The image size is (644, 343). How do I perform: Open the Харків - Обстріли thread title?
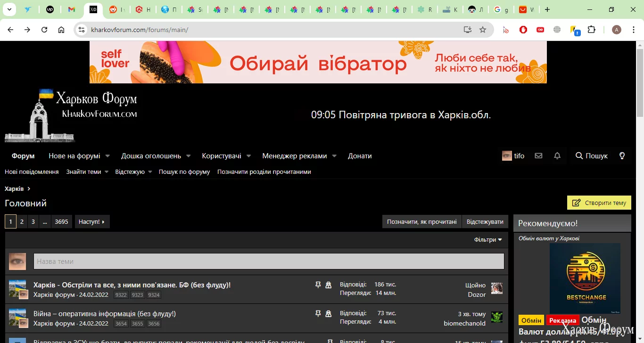tap(132, 285)
